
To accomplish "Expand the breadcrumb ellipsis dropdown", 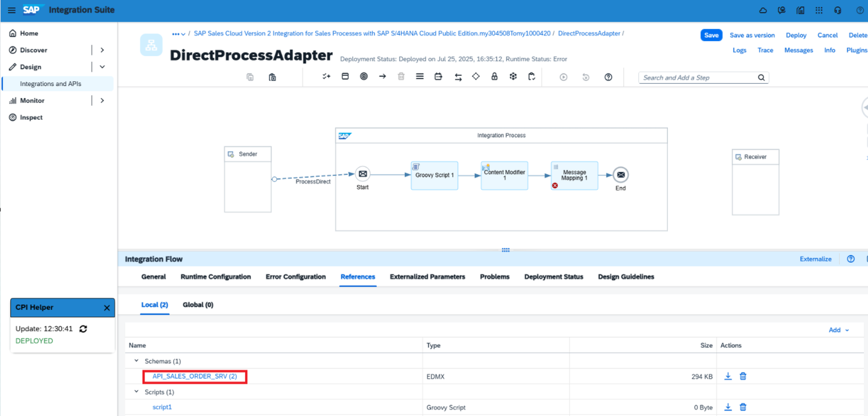I will coord(178,34).
